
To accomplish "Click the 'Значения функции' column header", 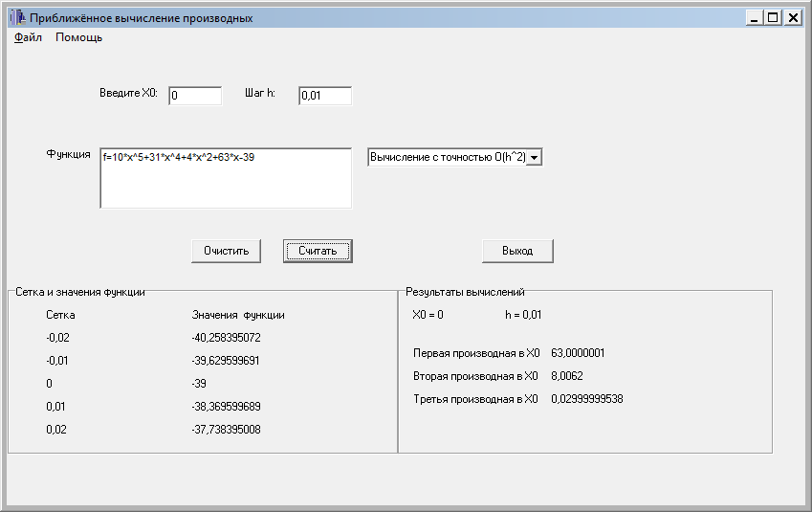I will point(238,315).
